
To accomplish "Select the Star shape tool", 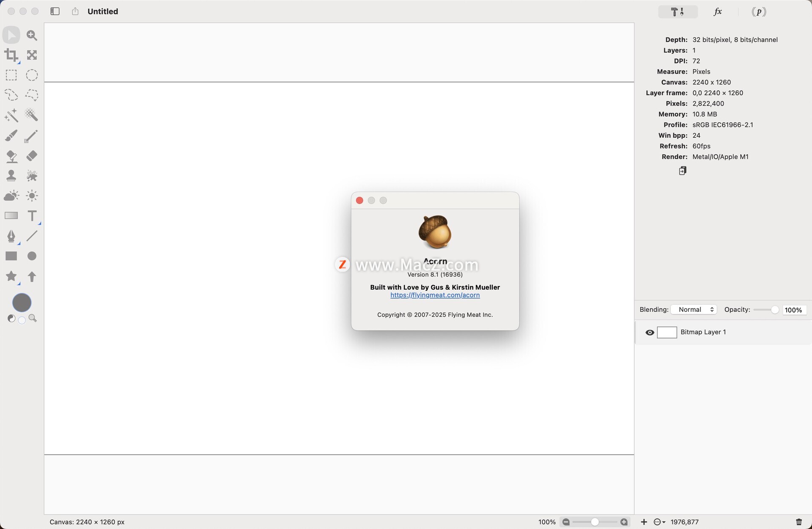I will [11, 276].
